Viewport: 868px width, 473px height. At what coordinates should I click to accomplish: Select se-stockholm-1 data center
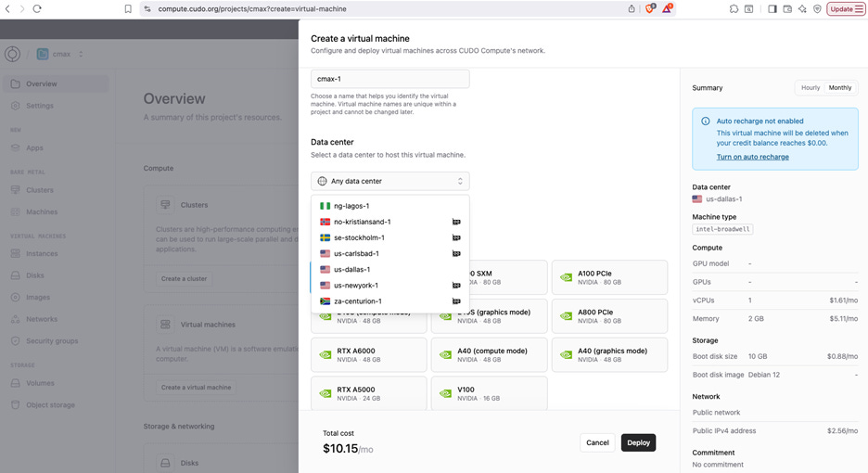[x=390, y=237]
